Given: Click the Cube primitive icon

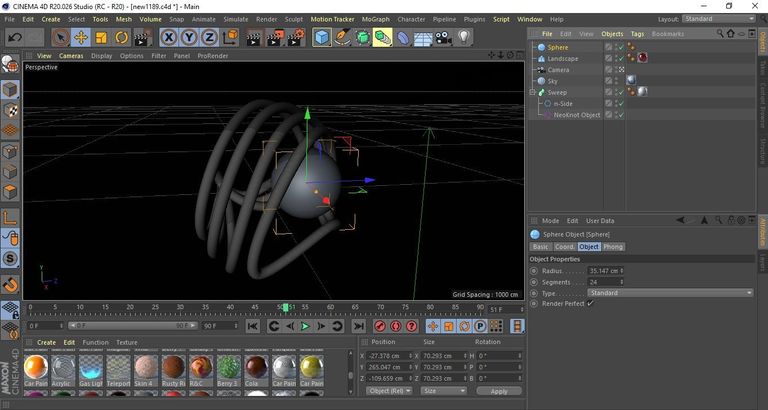Looking at the screenshot, I should tap(322, 38).
